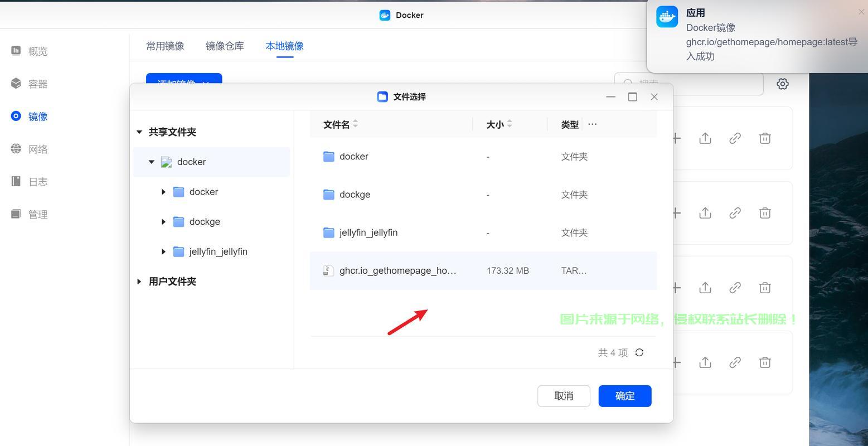Expand the jellyfin_jellyfin folder in tree

pyautogui.click(x=163, y=252)
